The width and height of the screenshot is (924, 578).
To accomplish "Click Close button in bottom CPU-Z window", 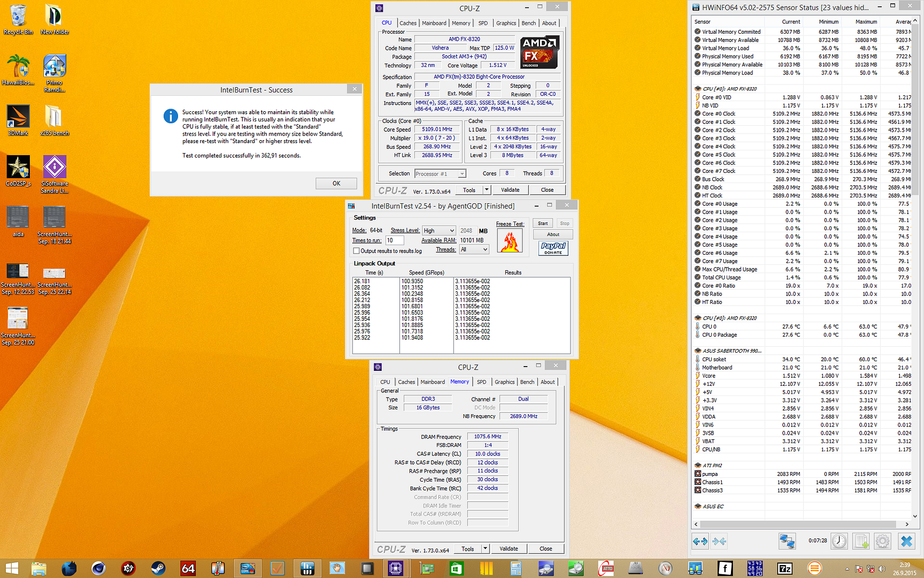I will pyautogui.click(x=545, y=549).
